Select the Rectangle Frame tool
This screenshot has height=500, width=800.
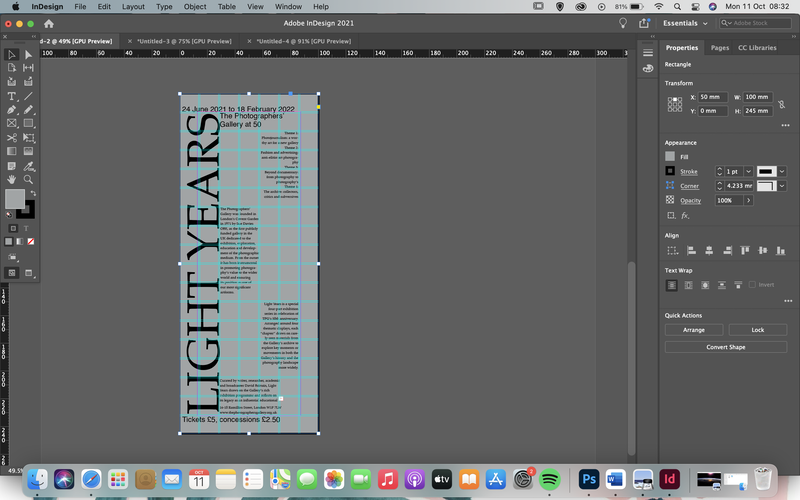tap(11, 123)
